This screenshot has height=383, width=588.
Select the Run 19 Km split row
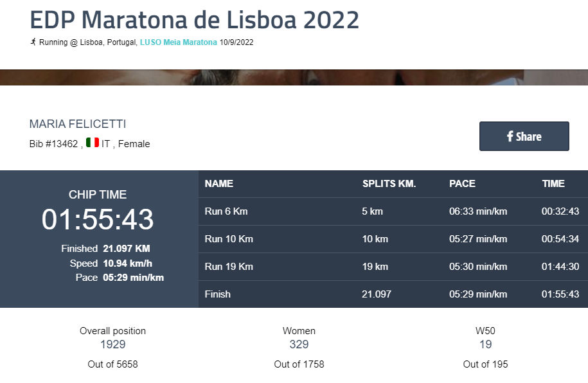(x=393, y=267)
